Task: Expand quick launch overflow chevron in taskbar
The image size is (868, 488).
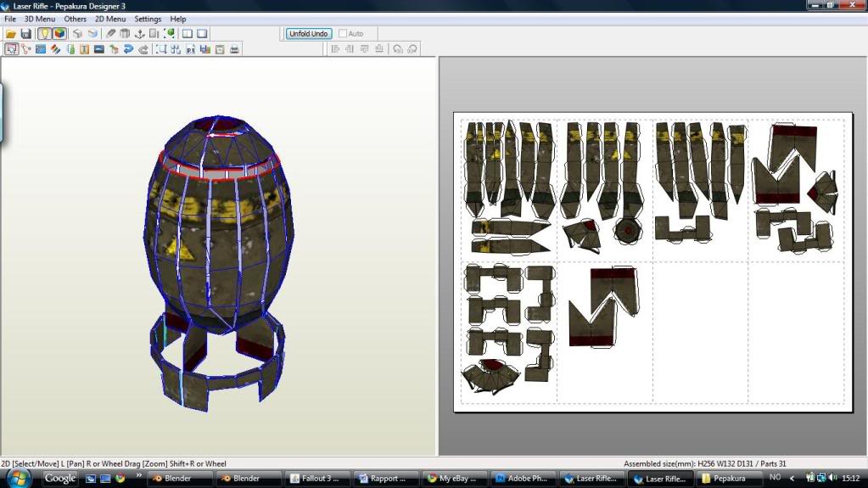Action: [138, 475]
